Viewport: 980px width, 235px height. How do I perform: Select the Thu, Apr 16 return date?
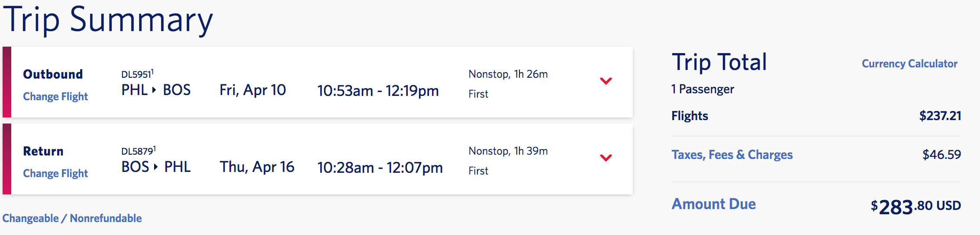point(257,167)
